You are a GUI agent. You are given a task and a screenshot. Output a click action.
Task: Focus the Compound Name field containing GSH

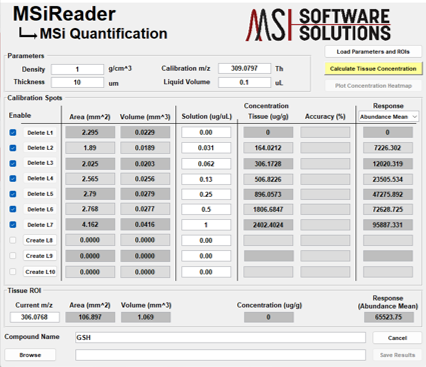[220, 337]
